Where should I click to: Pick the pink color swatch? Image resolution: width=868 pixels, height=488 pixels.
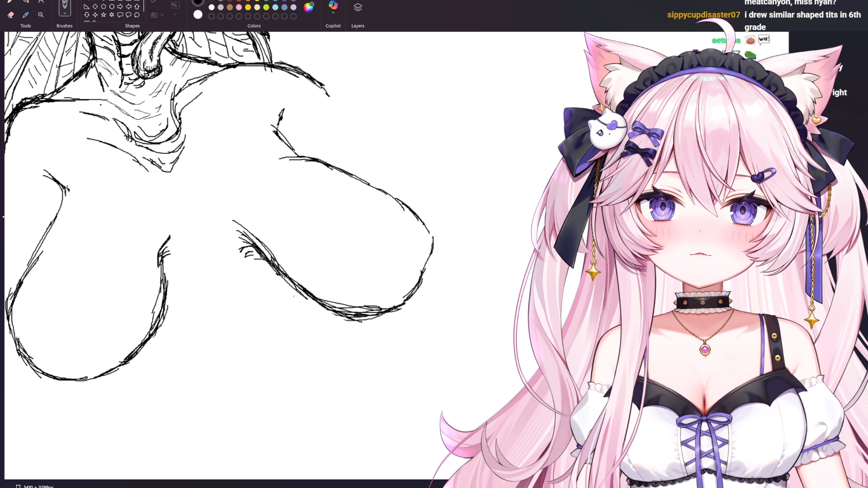[x=239, y=7]
